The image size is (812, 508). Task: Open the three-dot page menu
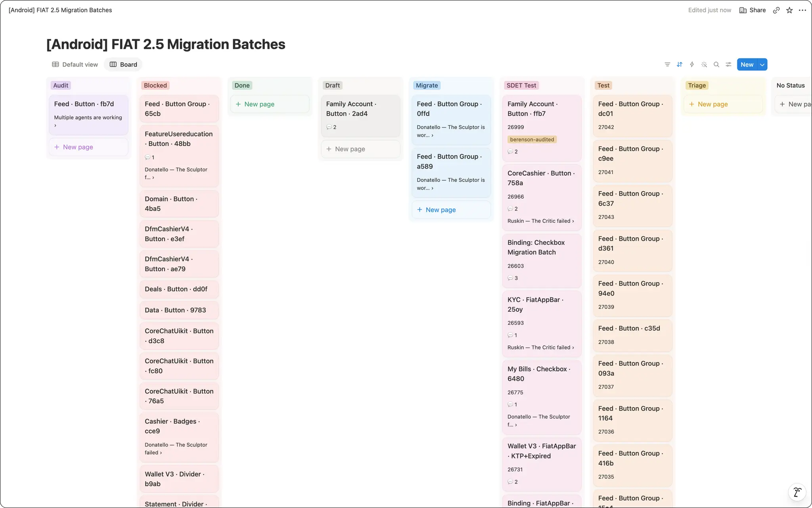(802, 10)
